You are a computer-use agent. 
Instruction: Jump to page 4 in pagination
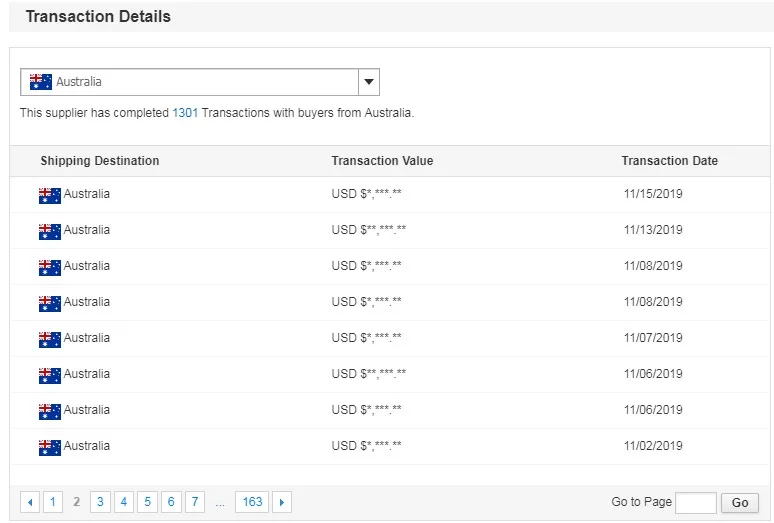(x=124, y=502)
